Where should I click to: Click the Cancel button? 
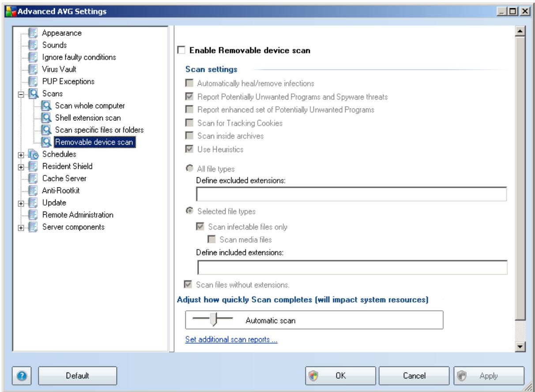pos(414,376)
